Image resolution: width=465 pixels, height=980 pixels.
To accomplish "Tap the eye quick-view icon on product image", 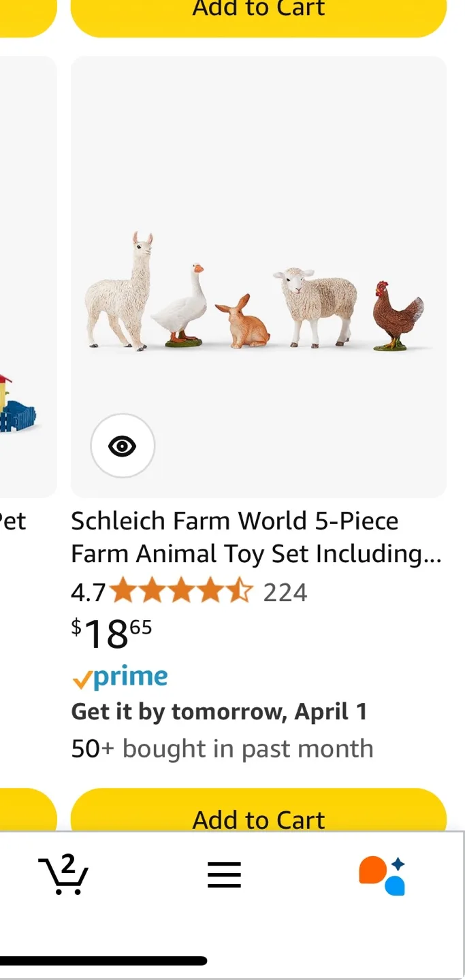I will pos(123,445).
